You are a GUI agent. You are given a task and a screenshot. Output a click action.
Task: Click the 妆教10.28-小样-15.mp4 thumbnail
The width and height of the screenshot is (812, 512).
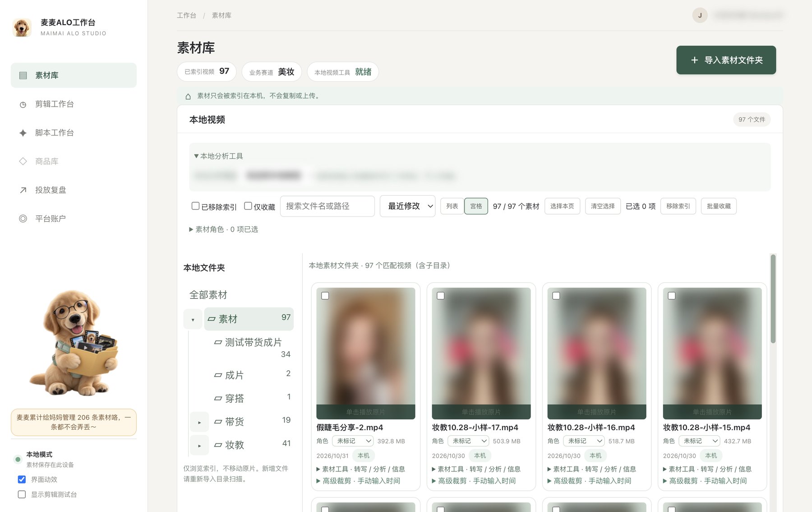712,353
